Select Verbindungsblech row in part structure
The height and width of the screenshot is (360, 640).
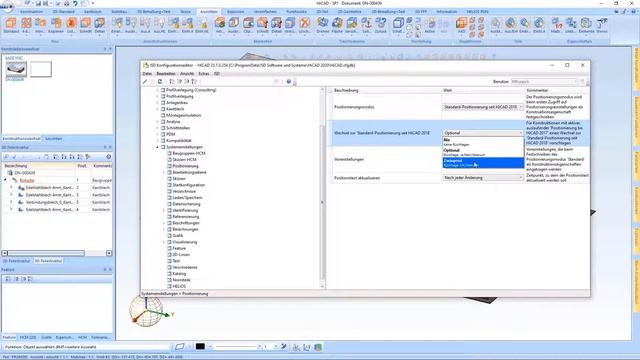click(x=57, y=202)
